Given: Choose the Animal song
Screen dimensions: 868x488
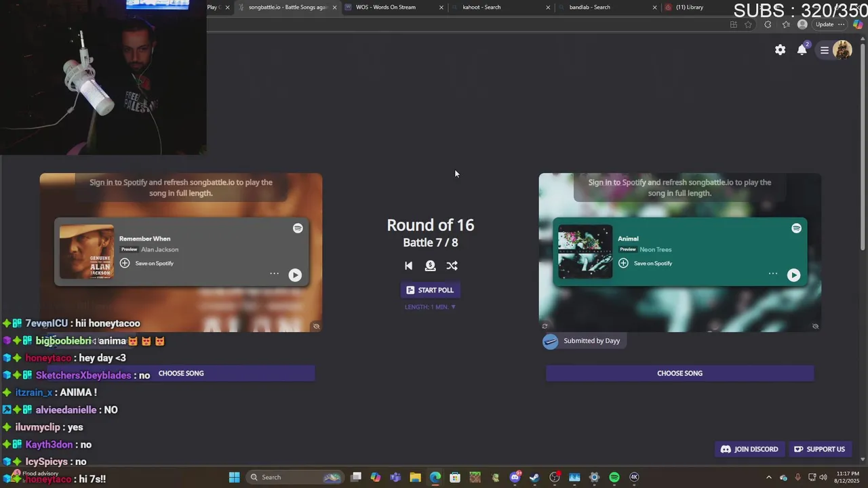Looking at the screenshot, I should [x=679, y=373].
